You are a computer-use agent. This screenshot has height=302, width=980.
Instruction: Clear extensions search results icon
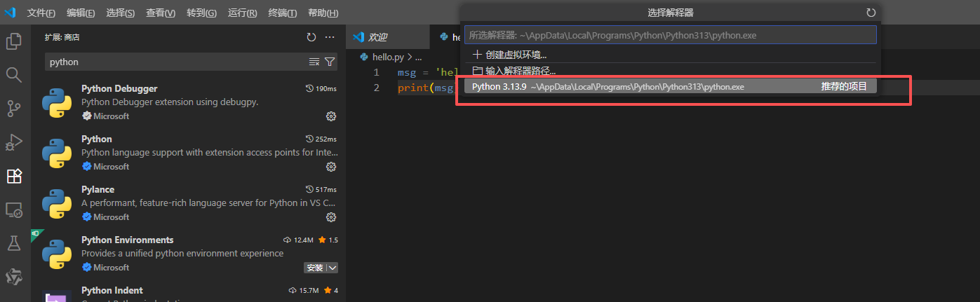click(x=314, y=62)
